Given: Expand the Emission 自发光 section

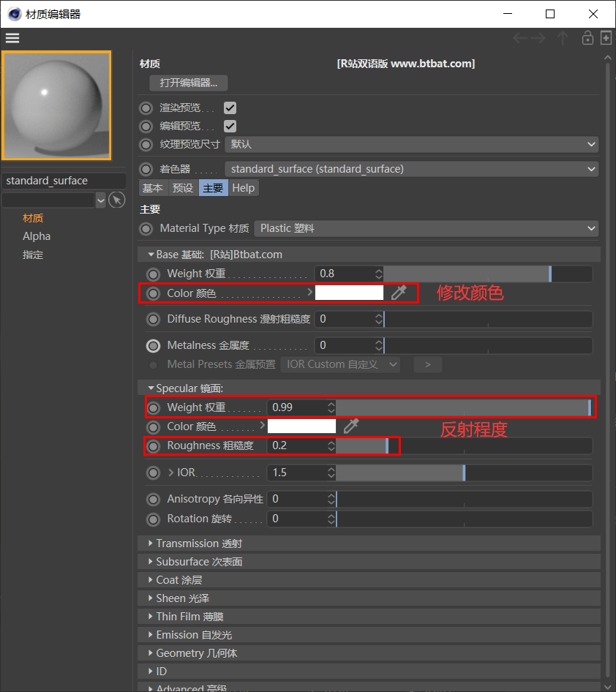Looking at the screenshot, I should tap(151, 635).
